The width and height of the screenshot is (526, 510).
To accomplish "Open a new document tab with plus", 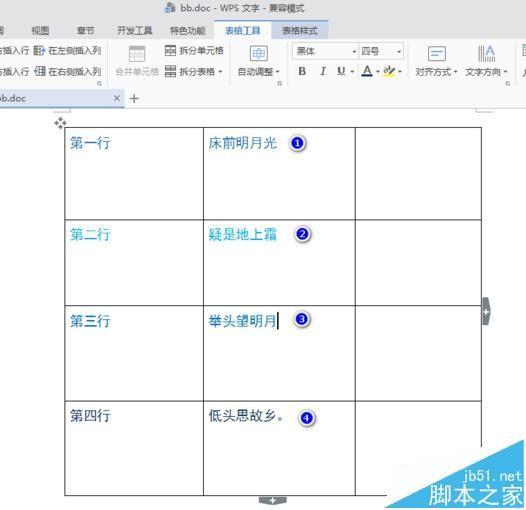I will (x=134, y=99).
